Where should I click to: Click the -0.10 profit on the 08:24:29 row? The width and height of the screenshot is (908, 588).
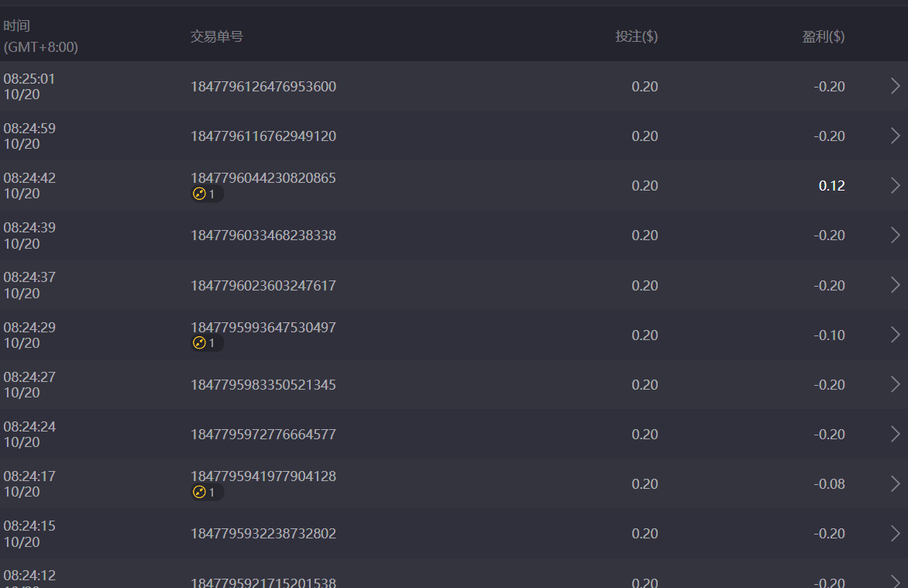point(830,335)
